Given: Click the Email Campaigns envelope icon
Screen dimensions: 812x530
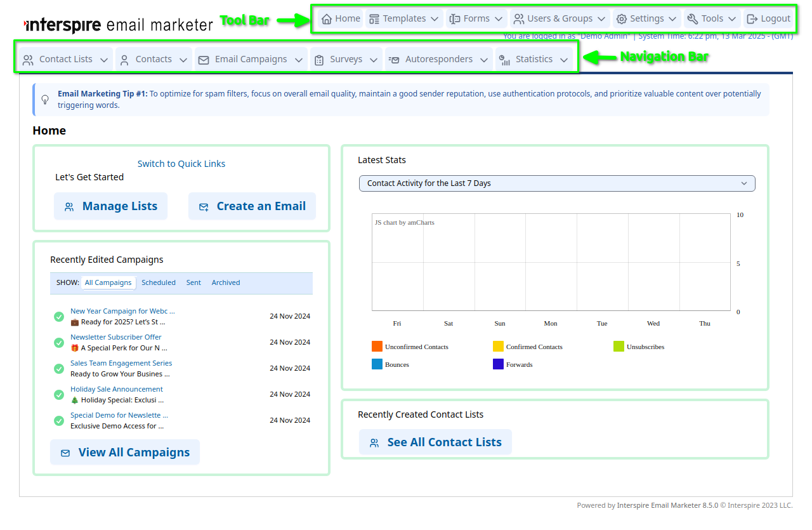Looking at the screenshot, I should 203,58.
